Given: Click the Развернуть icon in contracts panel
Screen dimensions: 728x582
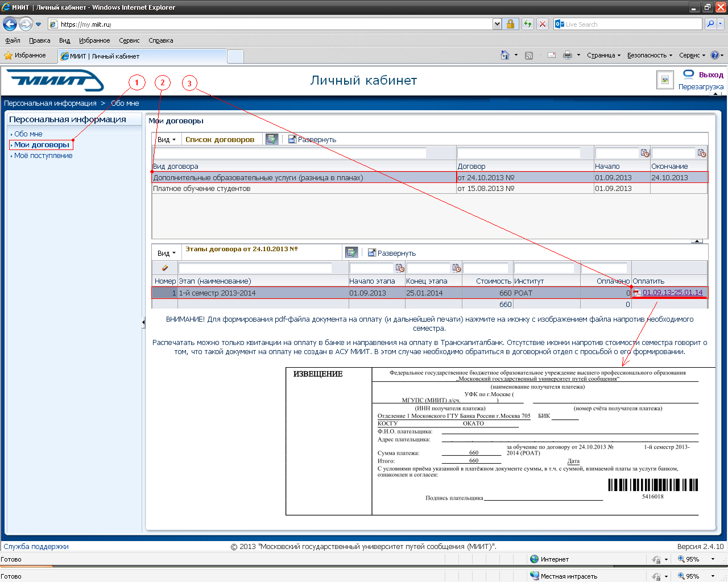Looking at the screenshot, I should coord(292,139).
